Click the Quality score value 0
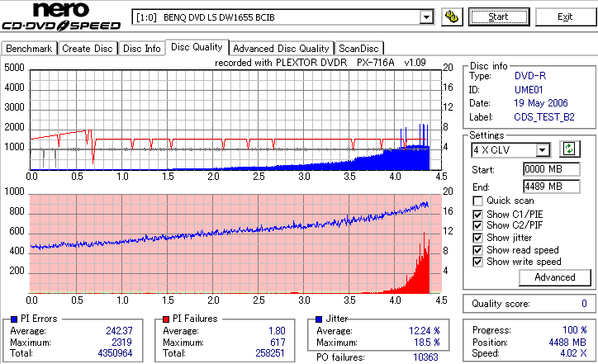 tap(584, 304)
